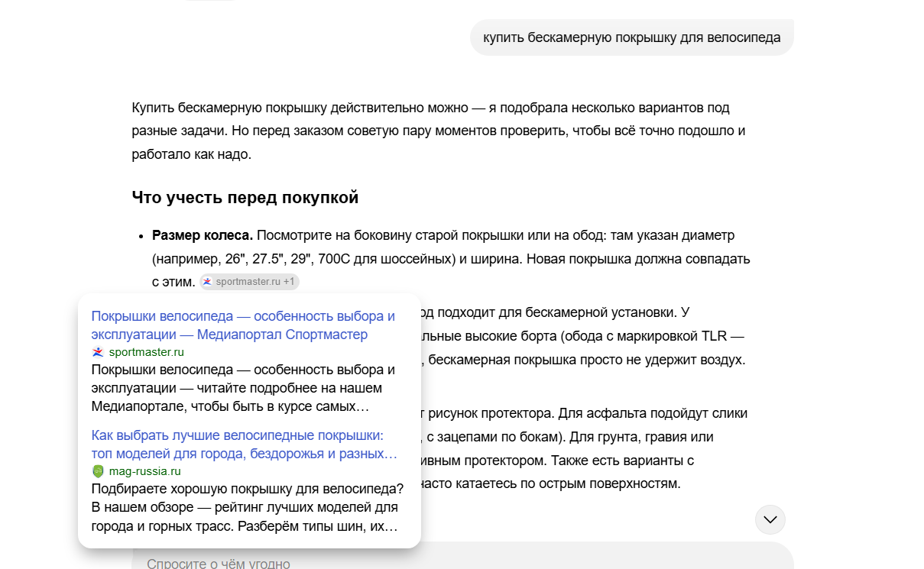Image resolution: width=924 pixels, height=569 pixels.
Task: Click the sportmaster.ru favicon in popup
Action: 98,352
